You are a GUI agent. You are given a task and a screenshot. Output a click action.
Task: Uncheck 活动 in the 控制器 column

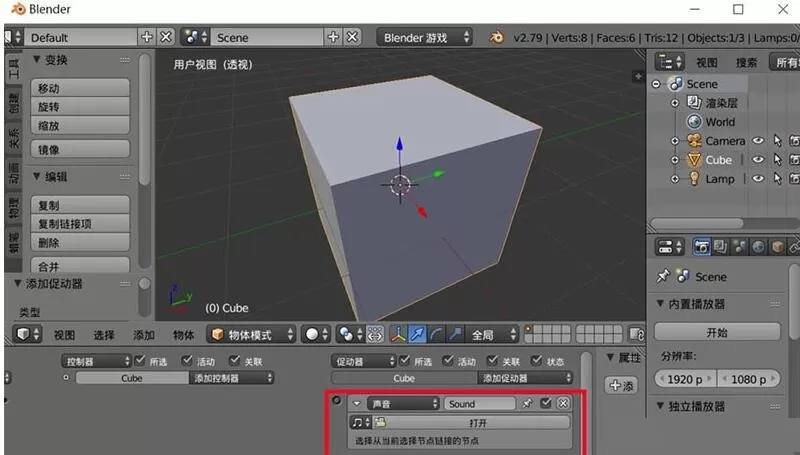[x=187, y=361]
